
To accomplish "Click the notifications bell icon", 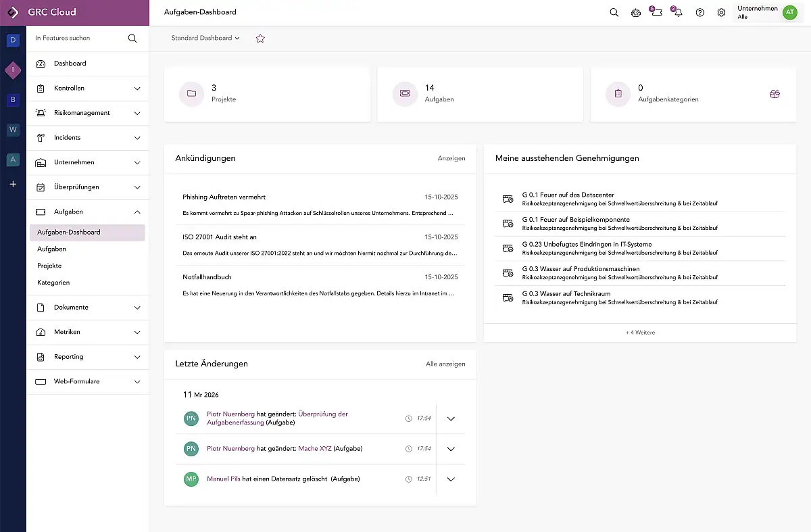I will (678, 12).
